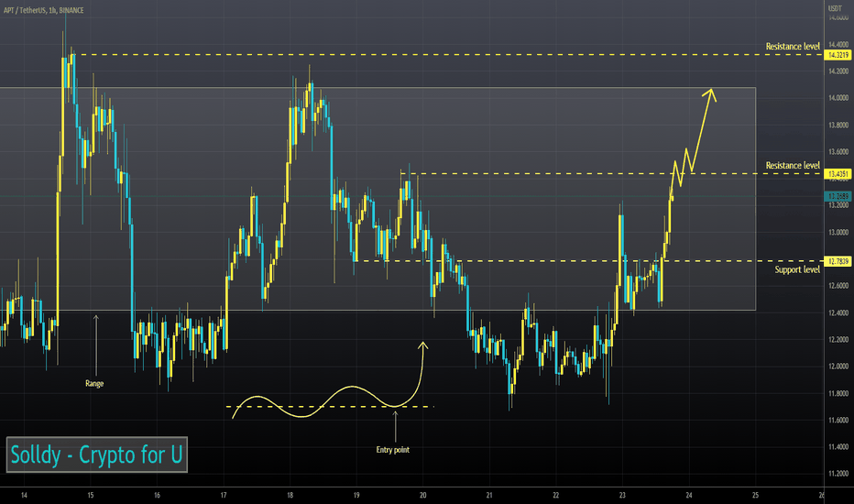Image resolution: width=854 pixels, height=504 pixels.
Task: Select the 14.3219 resistance price tag
Action: (838, 55)
